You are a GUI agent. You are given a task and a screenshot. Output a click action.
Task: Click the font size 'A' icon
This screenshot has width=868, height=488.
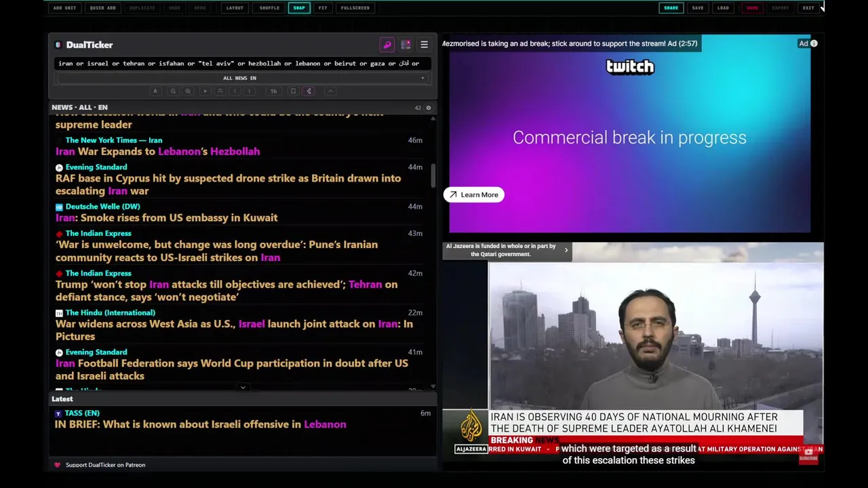point(155,91)
